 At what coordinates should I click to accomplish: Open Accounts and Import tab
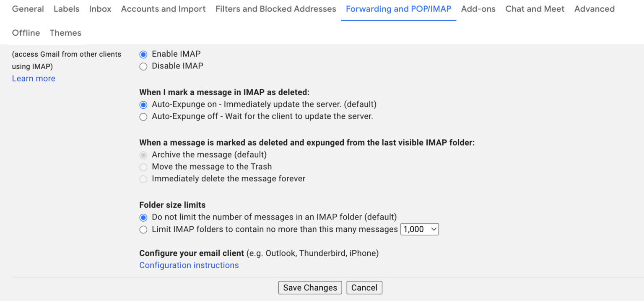point(164,9)
